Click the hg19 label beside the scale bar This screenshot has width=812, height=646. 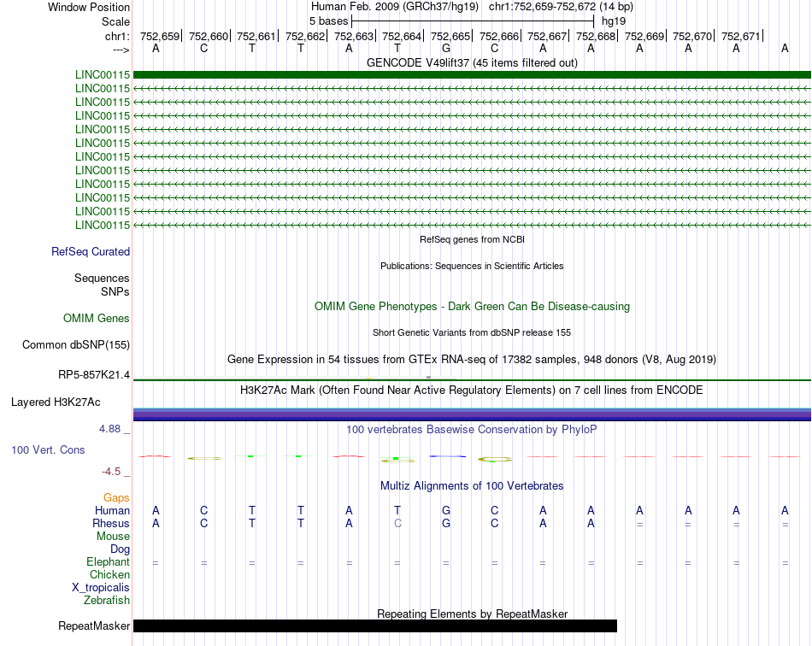point(614,21)
